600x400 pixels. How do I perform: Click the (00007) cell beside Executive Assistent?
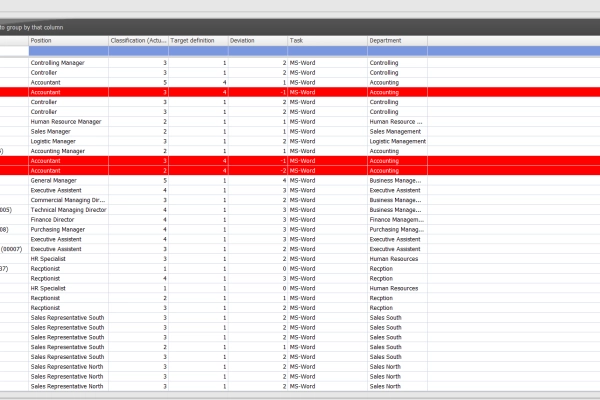click(x=14, y=249)
